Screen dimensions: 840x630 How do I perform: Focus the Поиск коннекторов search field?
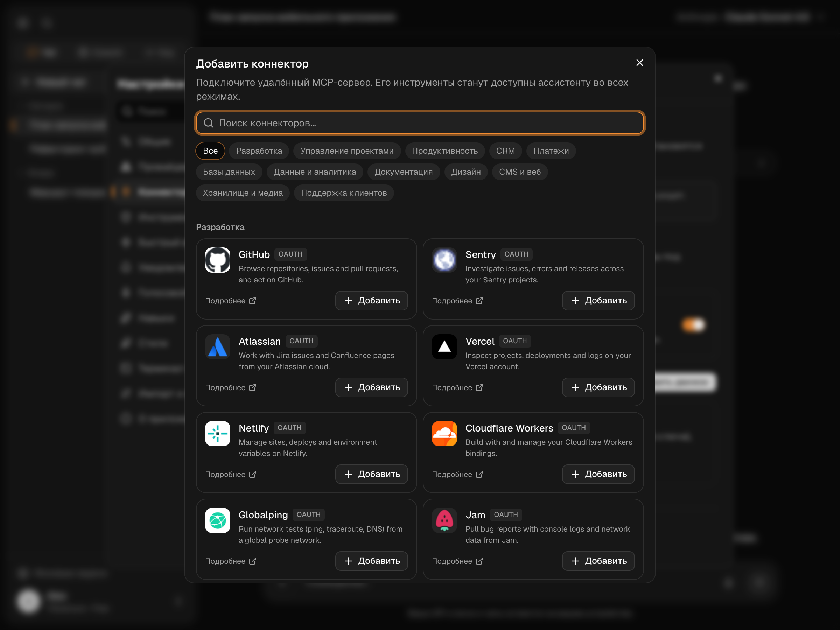420,123
